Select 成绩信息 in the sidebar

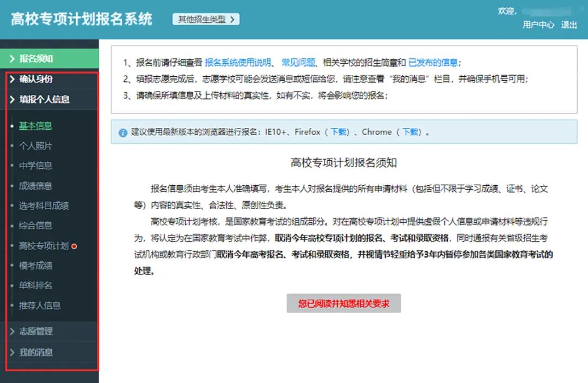pyautogui.click(x=35, y=186)
